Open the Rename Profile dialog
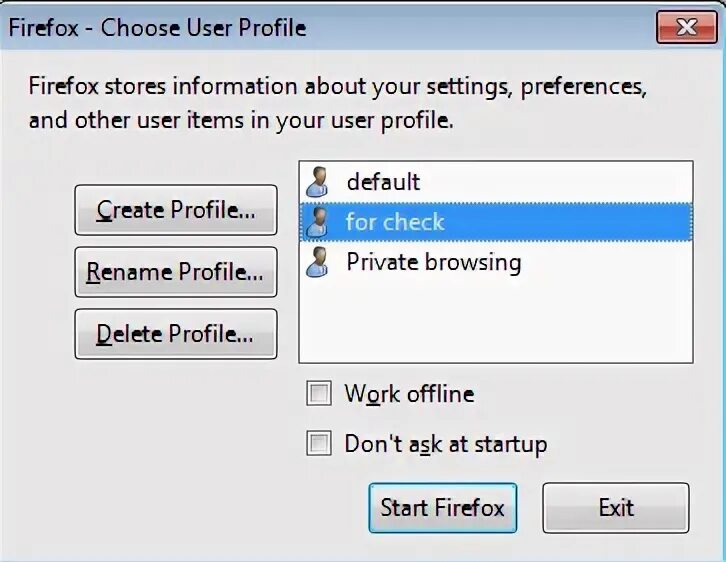Image resolution: width=726 pixels, height=562 pixels. tap(175, 272)
